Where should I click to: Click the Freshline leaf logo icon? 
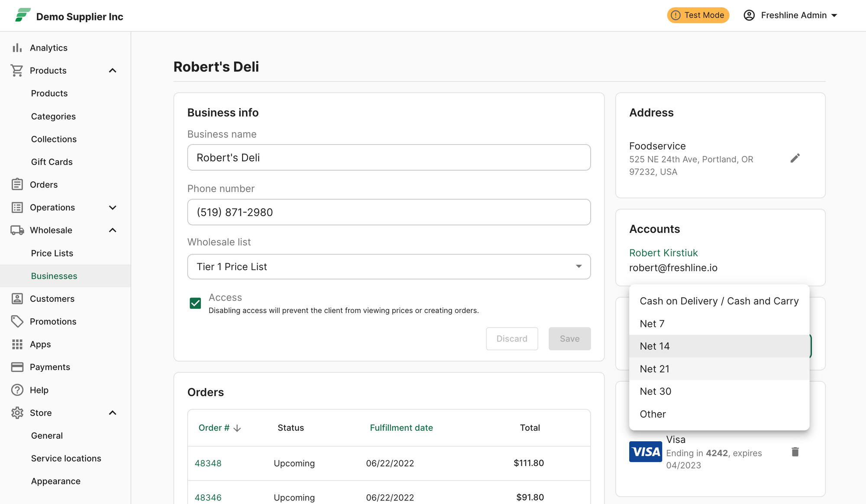pyautogui.click(x=23, y=15)
